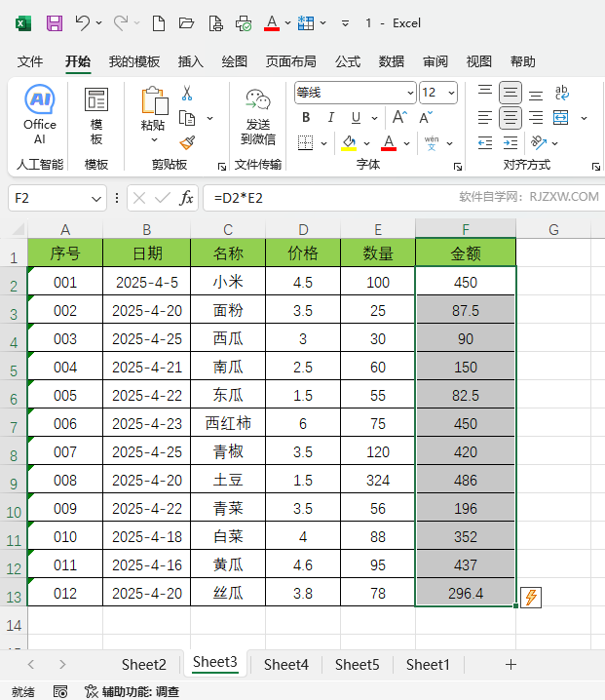The height and width of the screenshot is (700, 605).
Task: Switch to the 页面布局 tab
Action: click(x=291, y=61)
